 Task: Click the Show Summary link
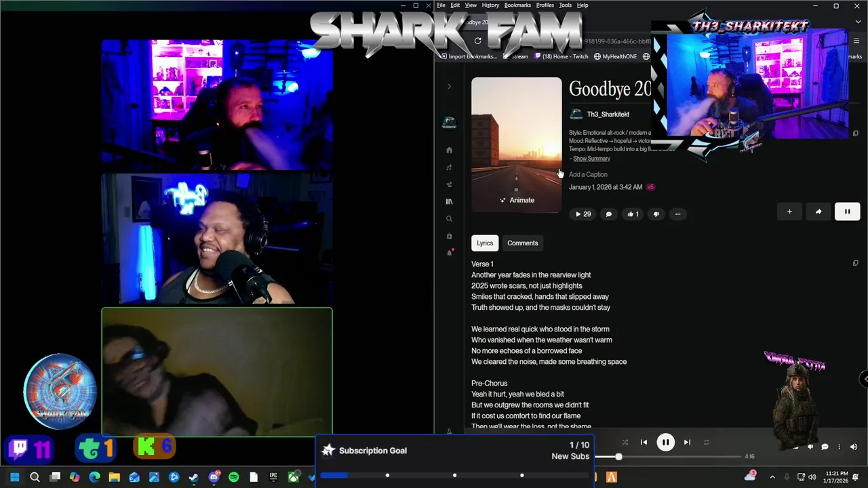click(591, 159)
